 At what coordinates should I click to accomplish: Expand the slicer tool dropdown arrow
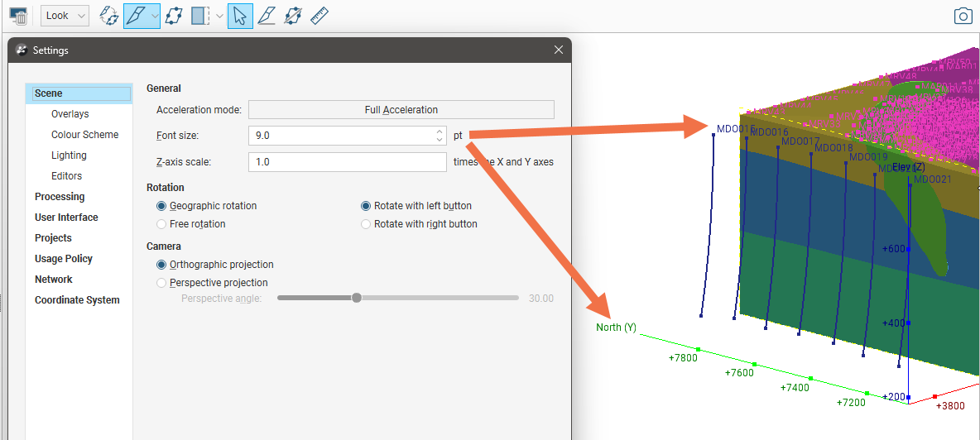(155, 16)
